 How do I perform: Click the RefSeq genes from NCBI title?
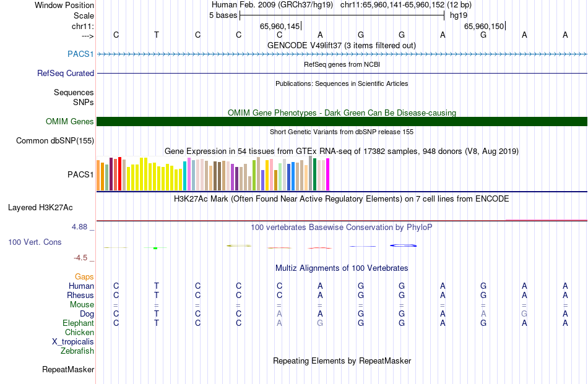click(342, 64)
